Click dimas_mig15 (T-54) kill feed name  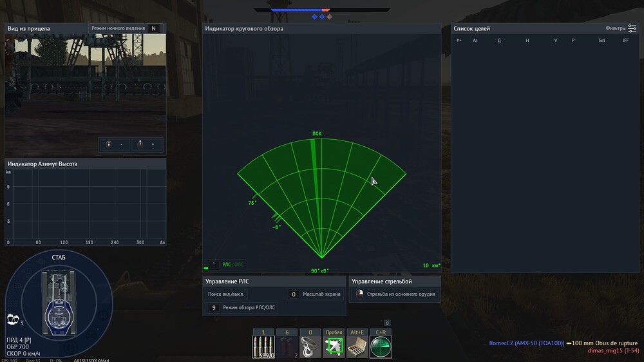coord(613,350)
